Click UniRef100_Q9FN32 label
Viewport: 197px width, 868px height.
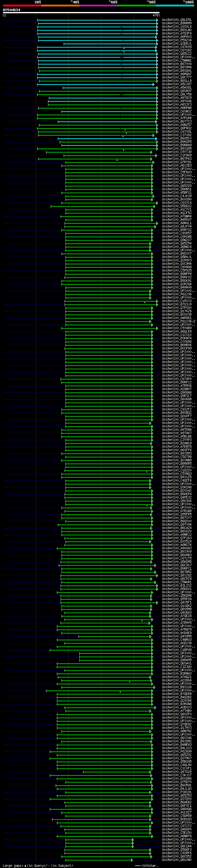tap(176, 128)
